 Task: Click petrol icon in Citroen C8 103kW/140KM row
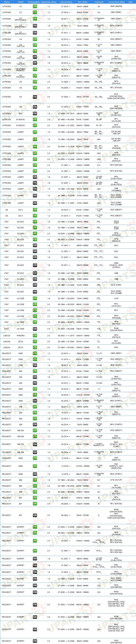35,88
